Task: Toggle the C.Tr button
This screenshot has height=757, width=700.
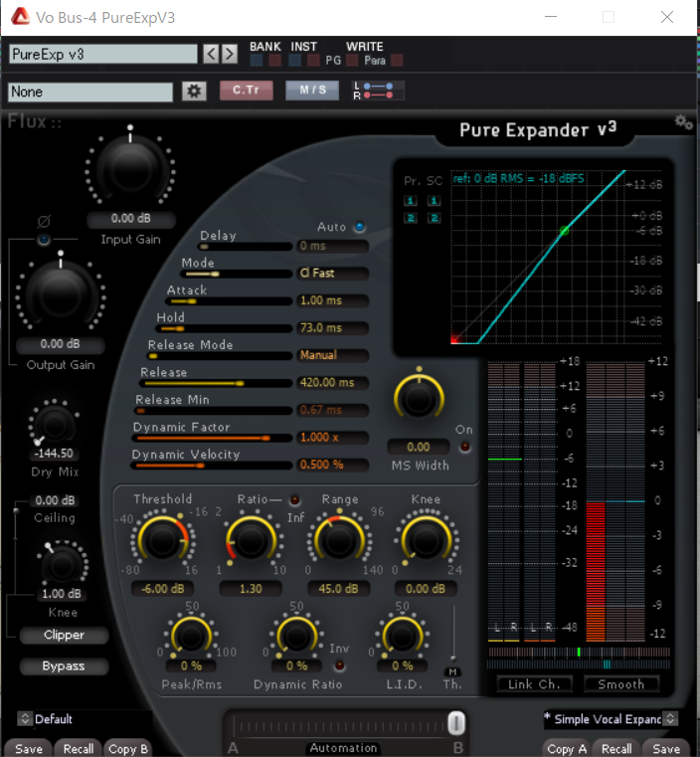Action: point(246,91)
